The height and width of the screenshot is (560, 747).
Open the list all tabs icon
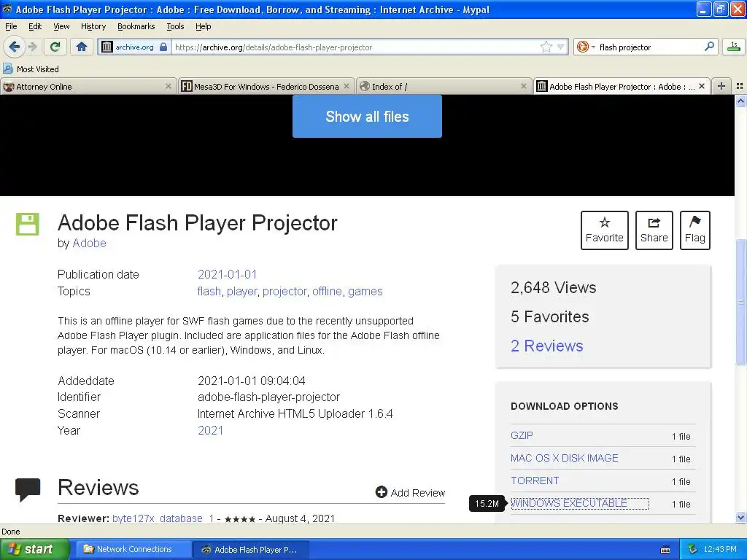pos(740,86)
